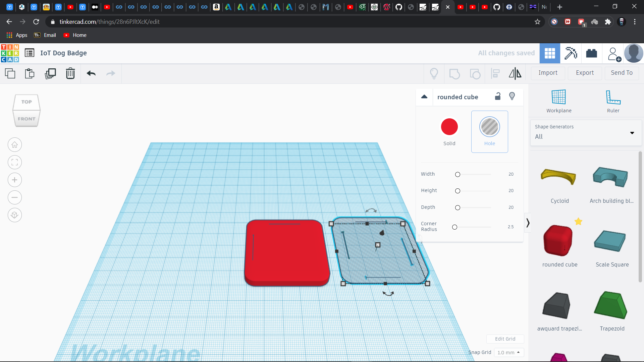This screenshot has width=644, height=362.
Task: Open Blocks mode (pickaxe icon)
Action: 571,53
